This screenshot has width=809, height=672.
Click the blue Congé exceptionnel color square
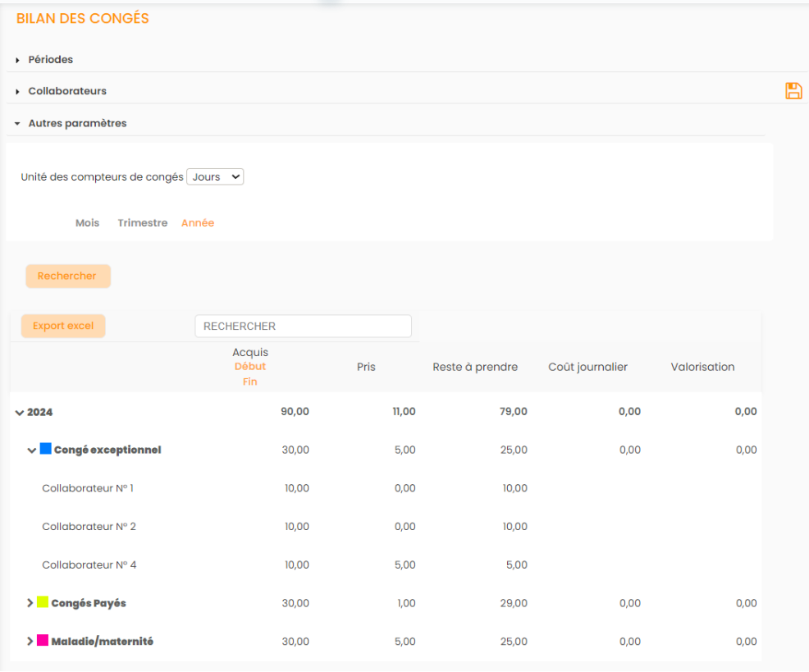[46, 449]
